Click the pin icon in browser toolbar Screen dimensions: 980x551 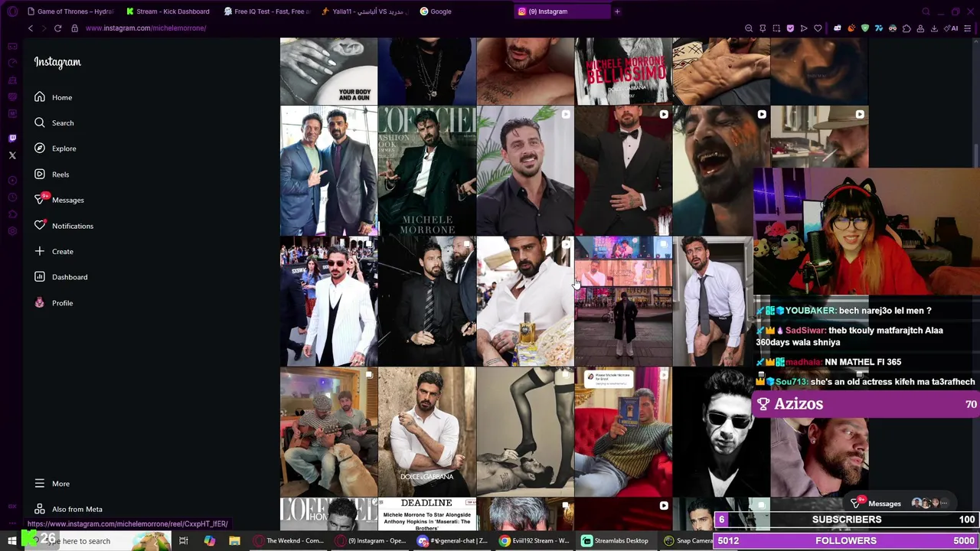coord(763,28)
